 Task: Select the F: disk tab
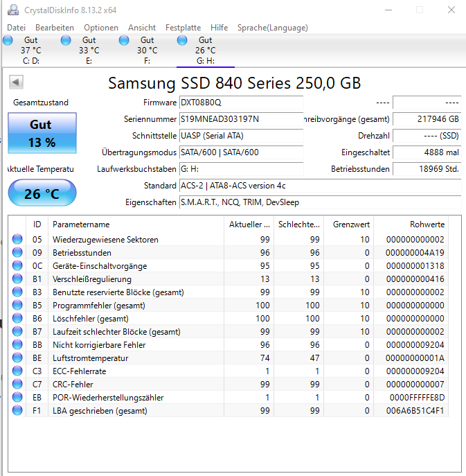147,51
